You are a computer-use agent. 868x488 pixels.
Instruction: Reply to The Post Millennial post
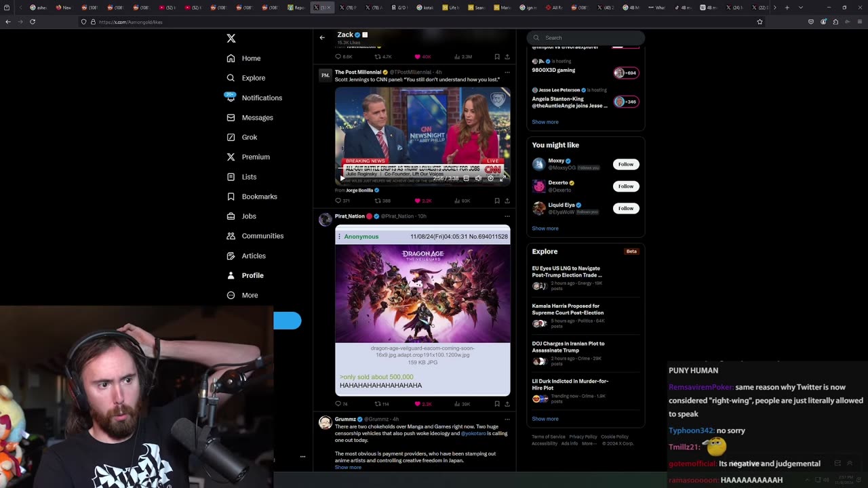pos(342,201)
